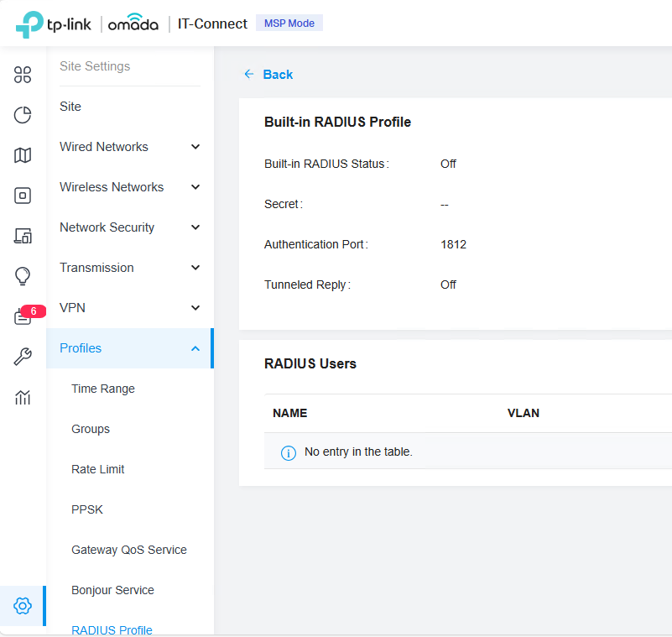This screenshot has height=637, width=672.
Task: Open the Reports chart icon
Action: click(x=23, y=398)
